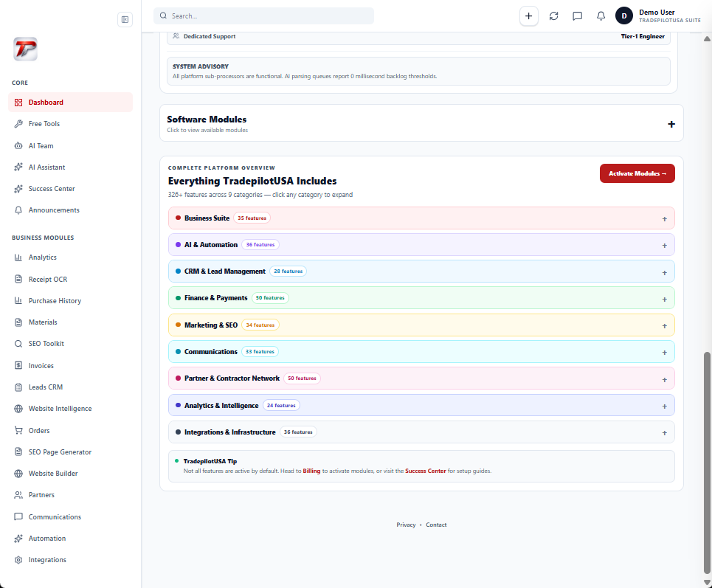
Task: Click the Partners people icon
Action: (x=18, y=494)
